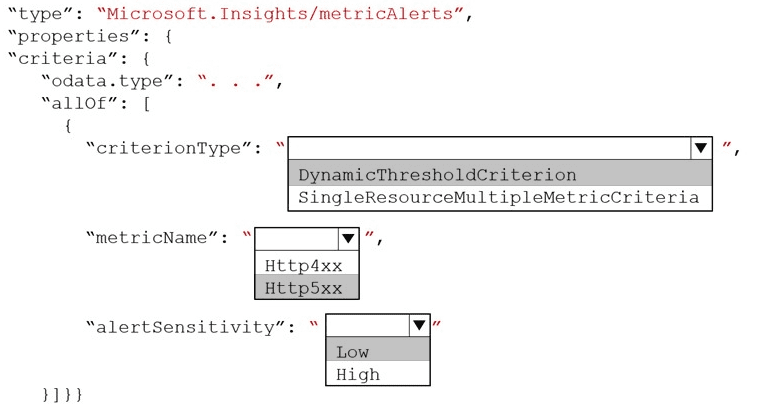Click the odata.type placeholder value
This screenshot has height=413, width=757.
point(237,81)
